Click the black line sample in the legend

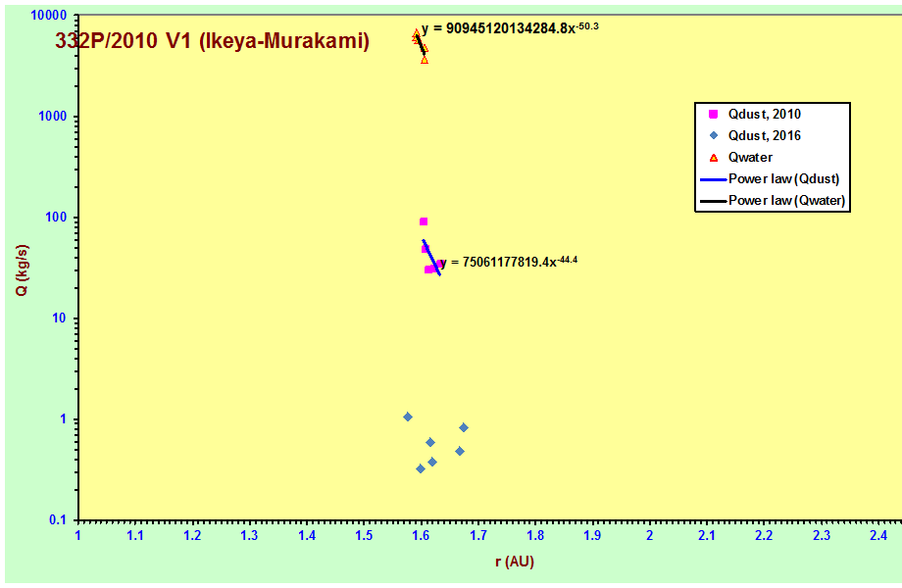tap(714, 201)
